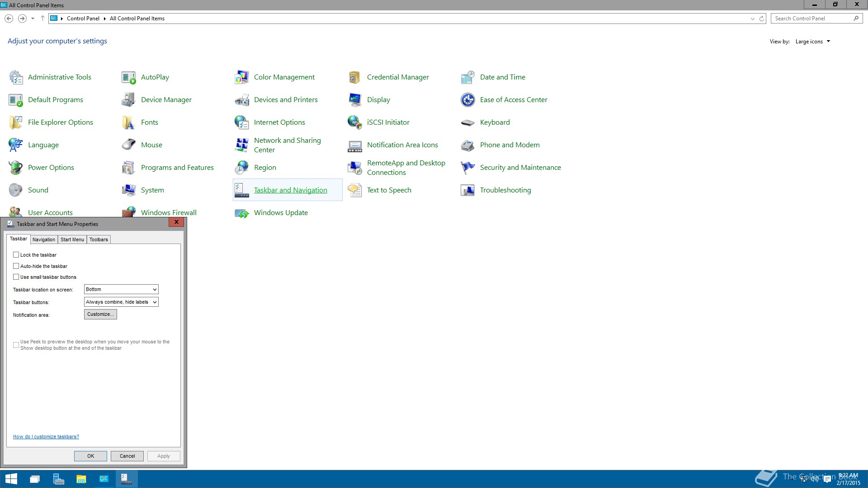Open the Troubleshooting icon

pyautogui.click(x=468, y=190)
